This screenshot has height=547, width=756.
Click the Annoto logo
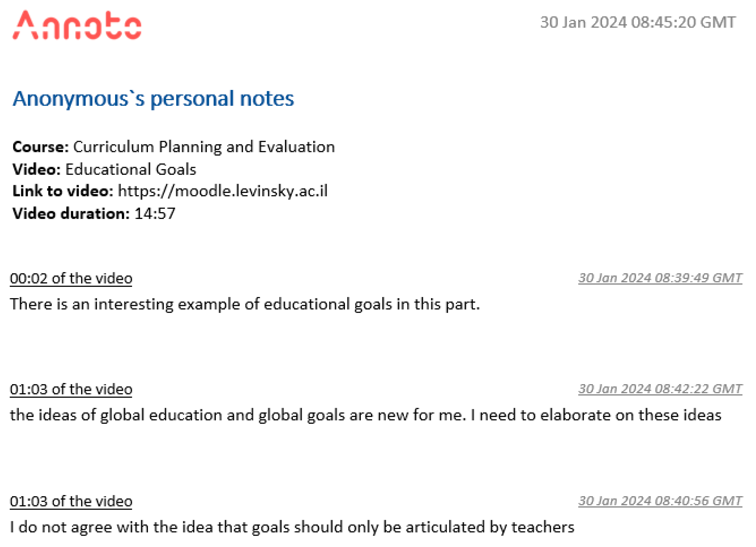pyautogui.click(x=77, y=25)
